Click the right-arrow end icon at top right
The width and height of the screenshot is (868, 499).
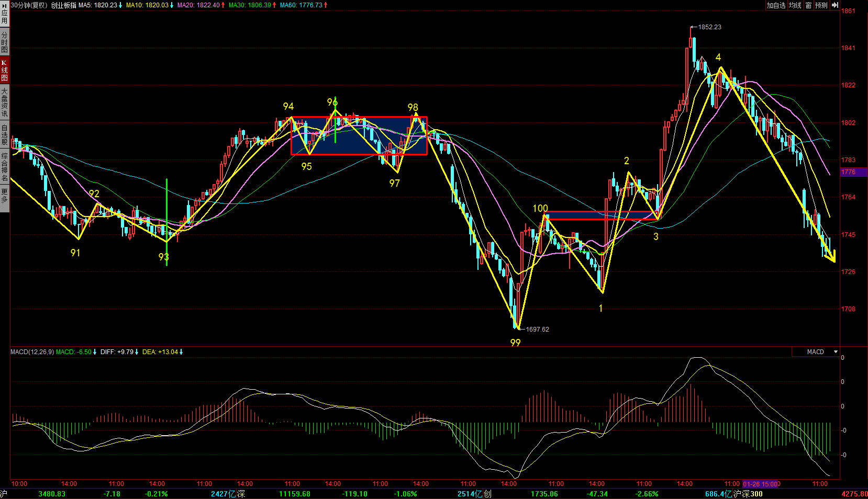pyautogui.click(x=835, y=5)
